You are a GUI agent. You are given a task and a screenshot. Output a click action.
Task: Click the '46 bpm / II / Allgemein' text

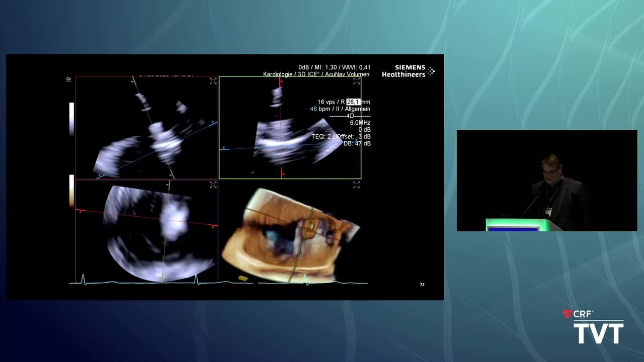pyautogui.click(x=340, y=109)
